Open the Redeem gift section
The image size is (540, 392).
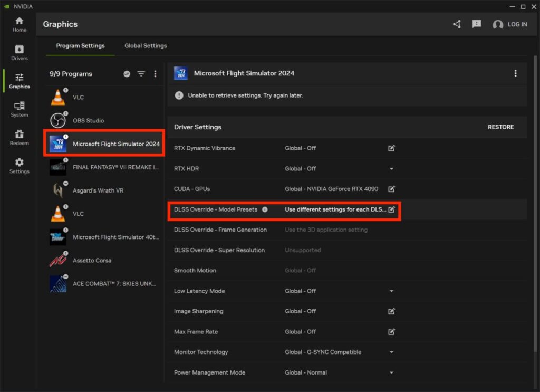pos(20,138)
